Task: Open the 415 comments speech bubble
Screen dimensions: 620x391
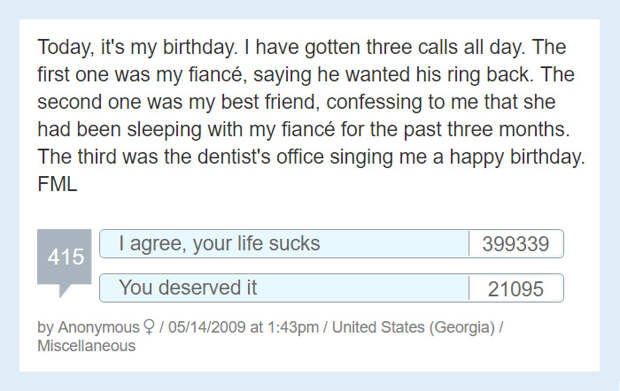Action: [x=64, y=257]
